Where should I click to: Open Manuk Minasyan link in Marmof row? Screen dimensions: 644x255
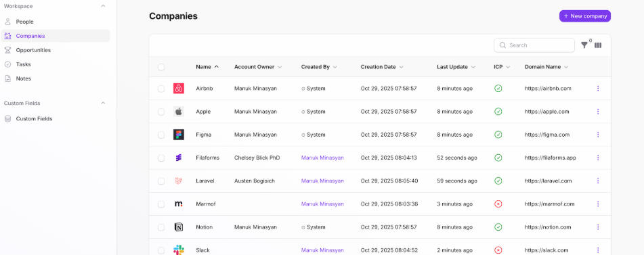point(322,204)
